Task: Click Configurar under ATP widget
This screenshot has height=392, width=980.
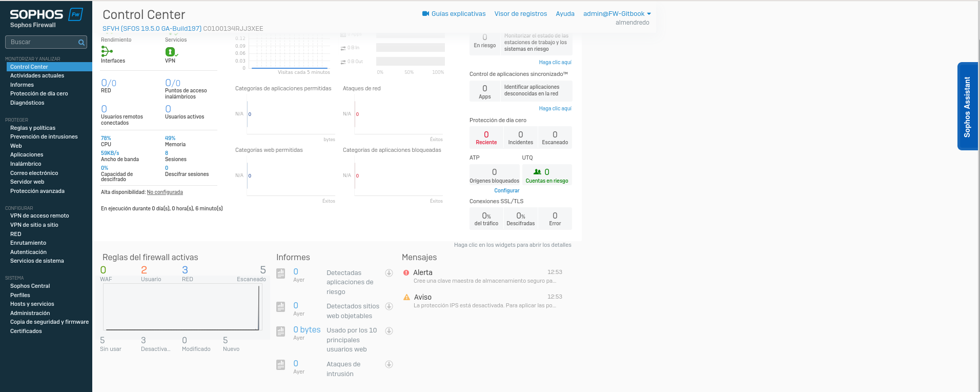Action: pos(506,191)
